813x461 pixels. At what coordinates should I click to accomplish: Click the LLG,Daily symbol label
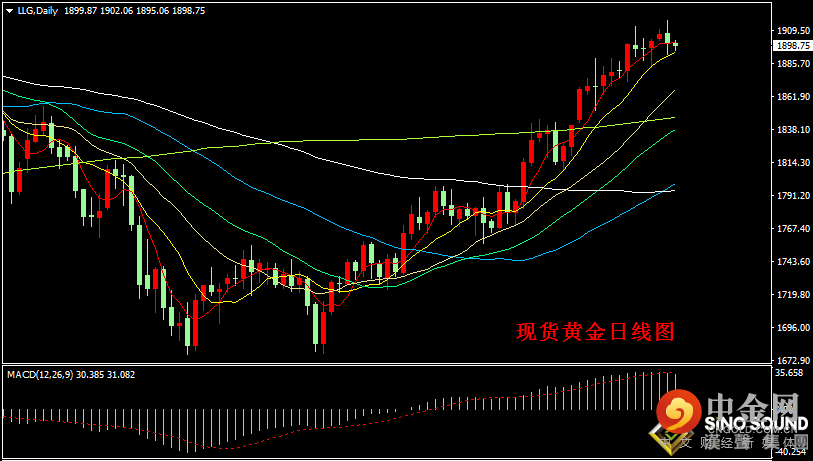(38, 11)
